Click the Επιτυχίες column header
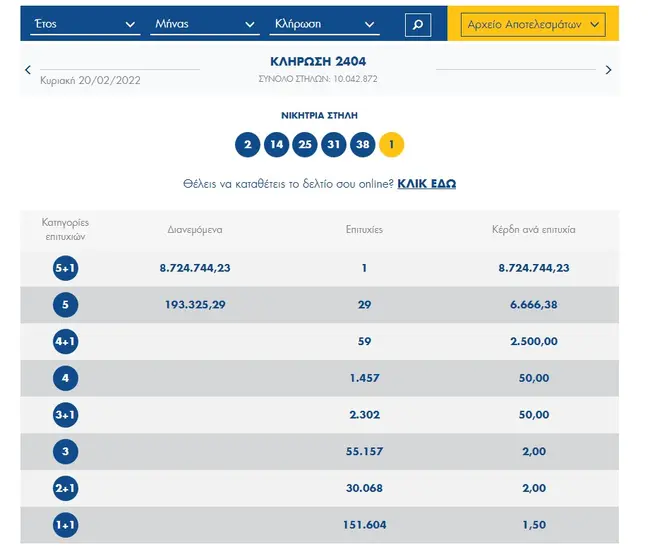650x554 pixels. coord(364,229)
